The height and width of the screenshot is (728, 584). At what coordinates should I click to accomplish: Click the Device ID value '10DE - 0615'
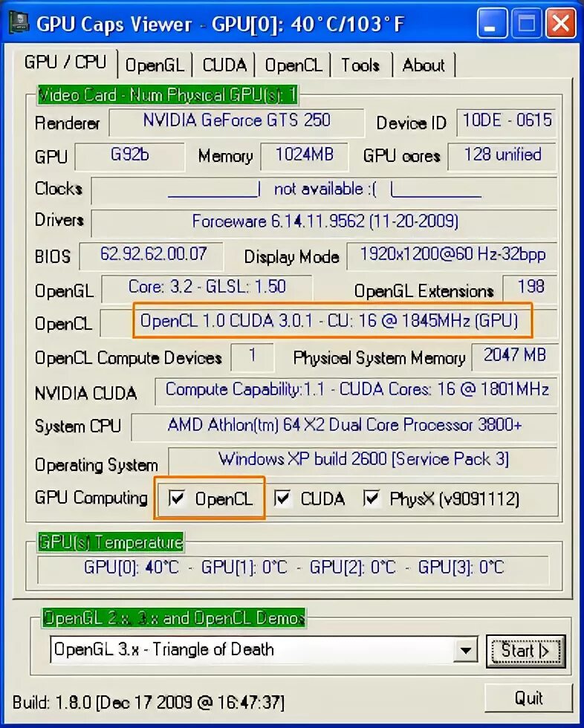pyautogui.click(x=507, y=122)
